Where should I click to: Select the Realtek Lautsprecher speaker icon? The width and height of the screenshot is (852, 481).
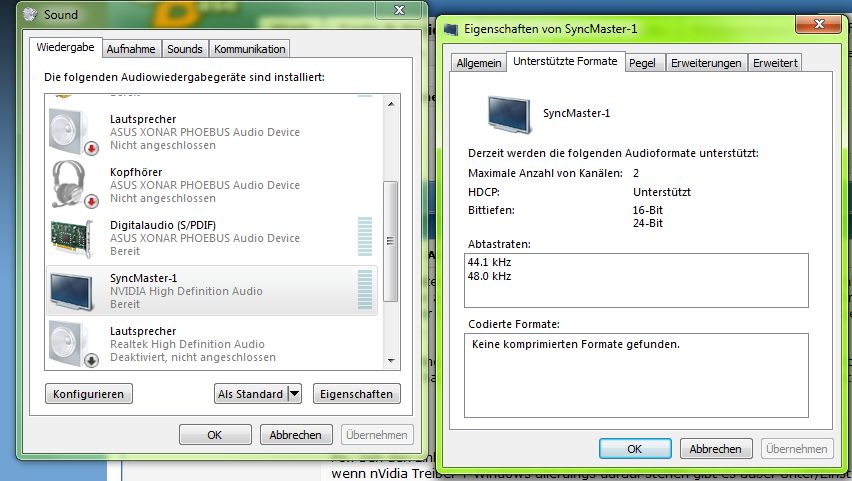[x=72, y=343]
